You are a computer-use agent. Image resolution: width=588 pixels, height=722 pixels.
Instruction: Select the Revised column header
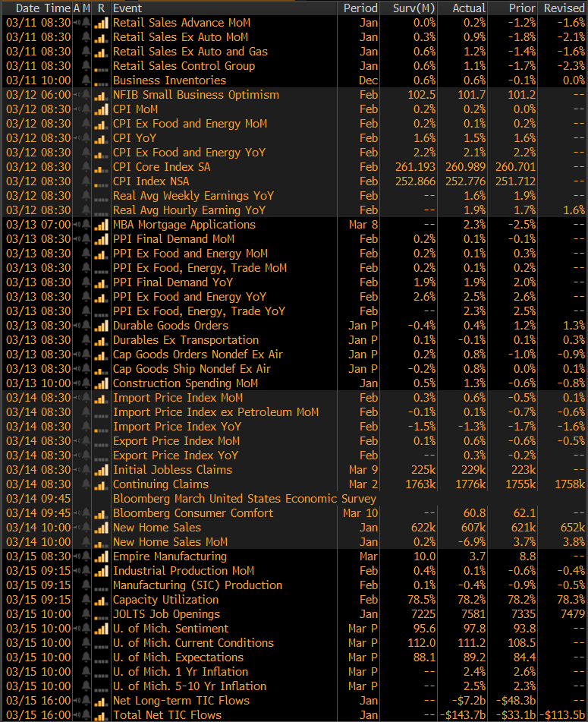tap(564, 8)
